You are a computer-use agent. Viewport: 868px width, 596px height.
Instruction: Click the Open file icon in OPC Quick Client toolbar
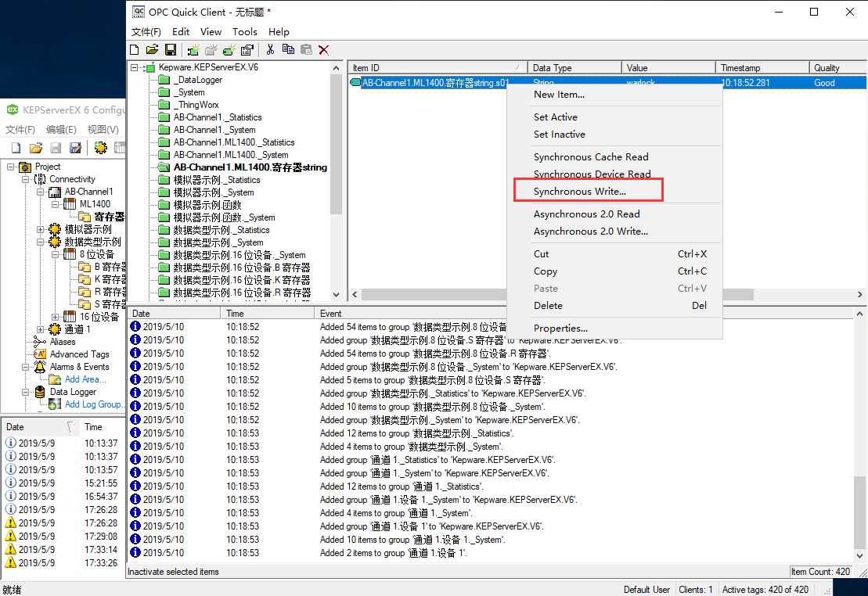point(152,50)
